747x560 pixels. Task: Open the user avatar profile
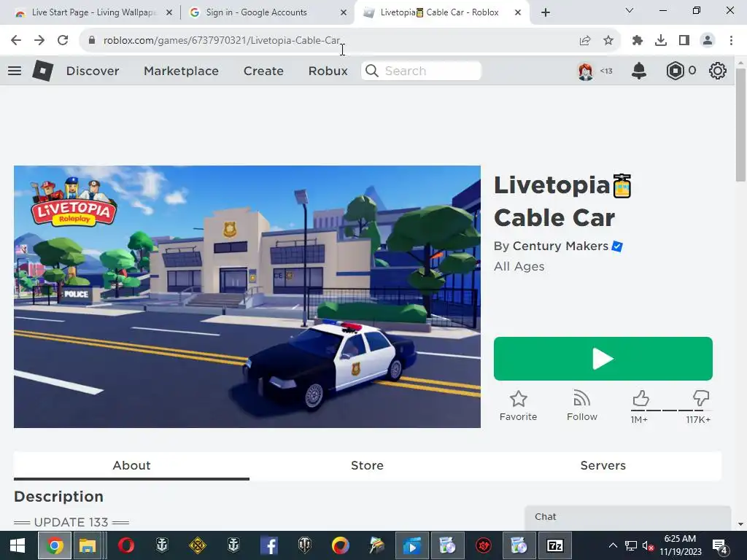click(586, 71)
